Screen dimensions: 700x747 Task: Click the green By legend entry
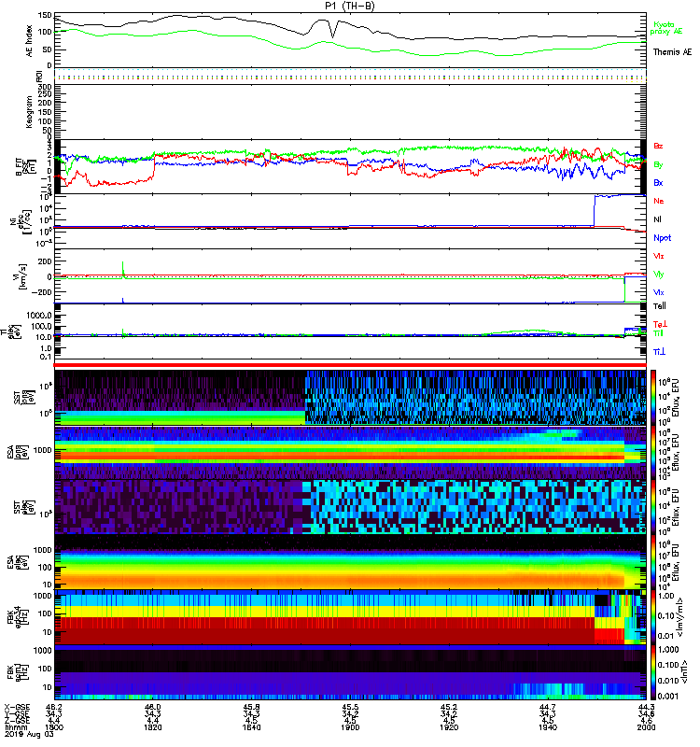[659, 164]
